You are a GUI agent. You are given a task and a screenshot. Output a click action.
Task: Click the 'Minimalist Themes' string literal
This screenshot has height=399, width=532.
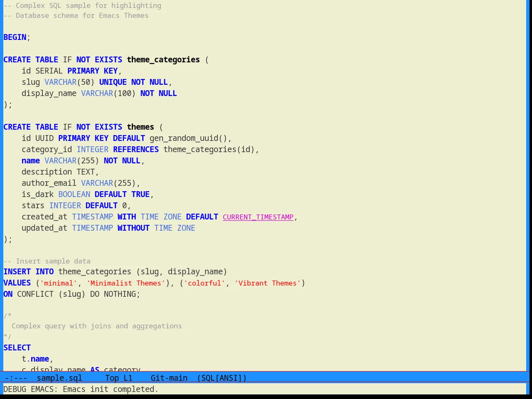[126, 283]
